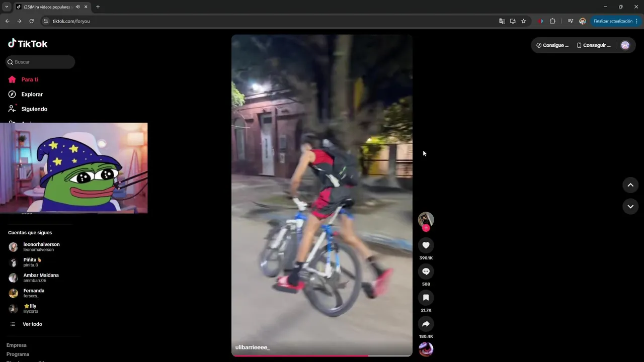Image resolution: width=644 pixels, height=362 pixels.
Task: Mute the tab via speaker icon
Action: (x=77, y=7)
